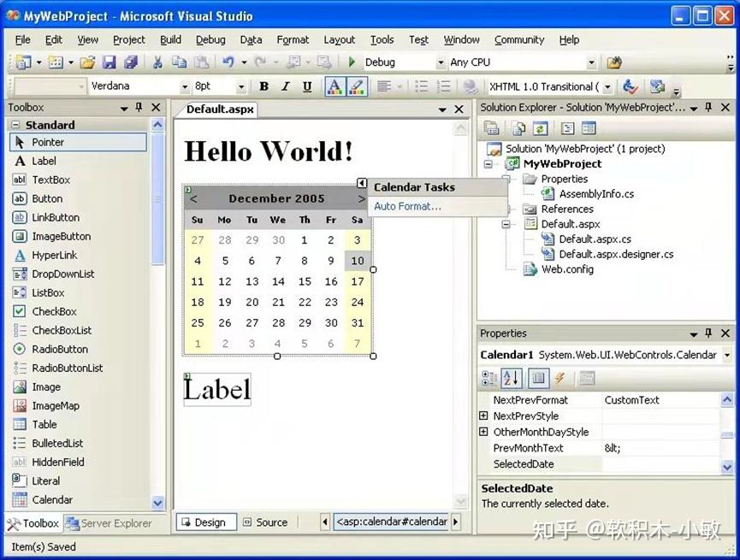Image resolution: width=740 pixels, height=560 pixels.
Task: Open the XHTML 1.0 Transitional validation dropdown
Action: [x=607, y=86]
